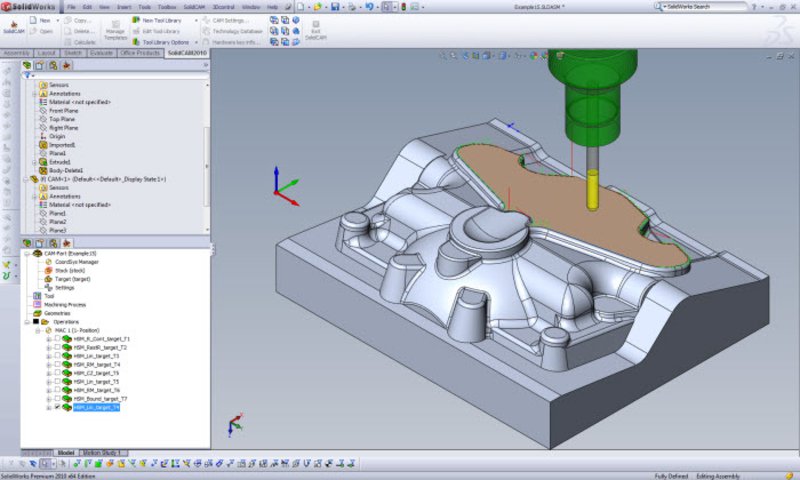This screenshot has width=800, height=480.
Task: Switch to the Evaluate tab
Action: tap(101, 53)
